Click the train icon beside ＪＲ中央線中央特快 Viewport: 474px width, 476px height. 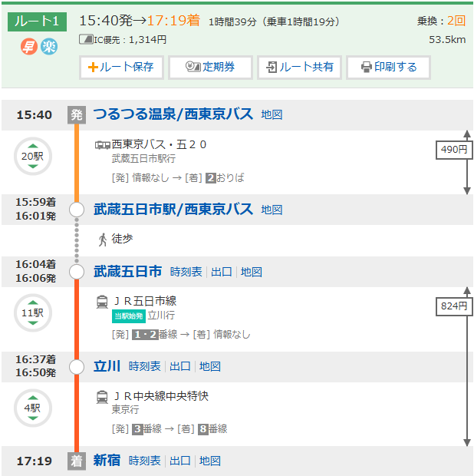click(x=102, y=397)
